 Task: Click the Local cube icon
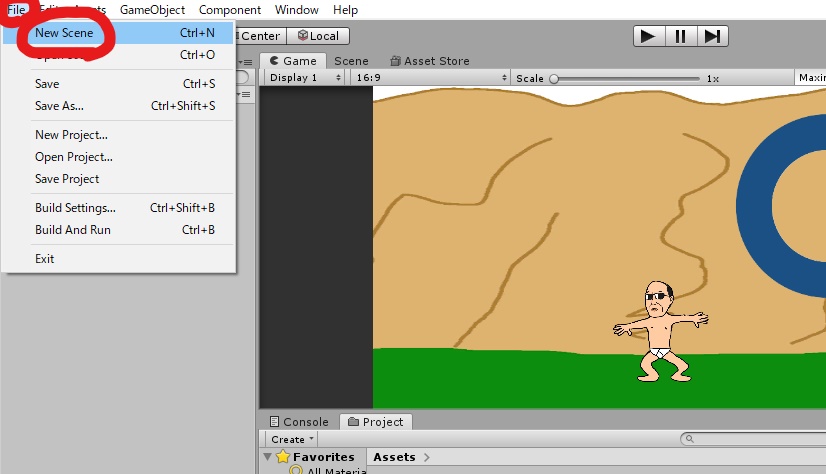[x=302, y=35]
